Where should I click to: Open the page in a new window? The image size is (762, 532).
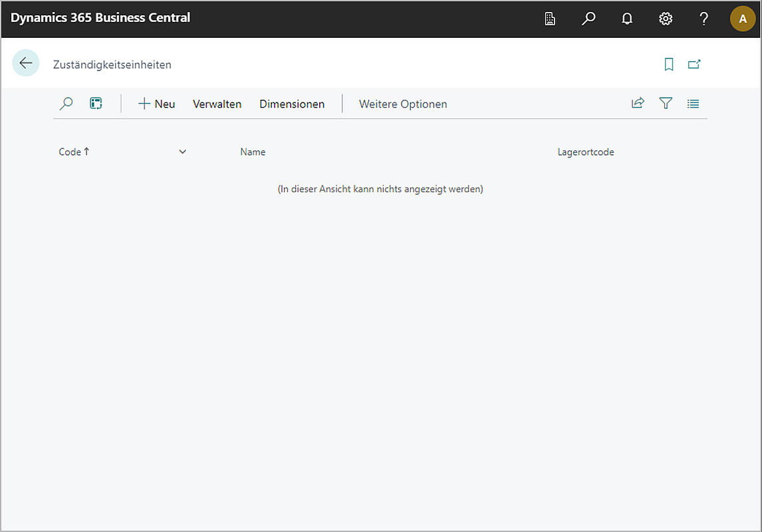pyautogui.click(x=694, y=64)
